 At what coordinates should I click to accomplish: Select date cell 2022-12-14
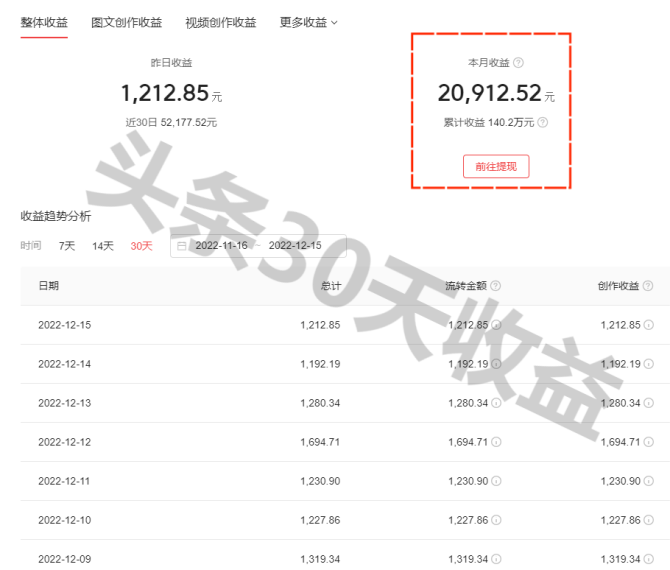(65, 364)
